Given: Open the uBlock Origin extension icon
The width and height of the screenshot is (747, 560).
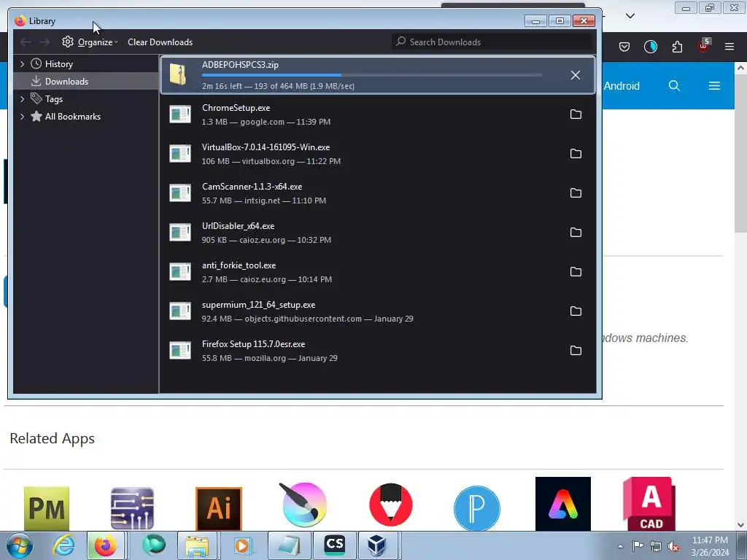Looking at the screenshot, I should click(704, 46).
